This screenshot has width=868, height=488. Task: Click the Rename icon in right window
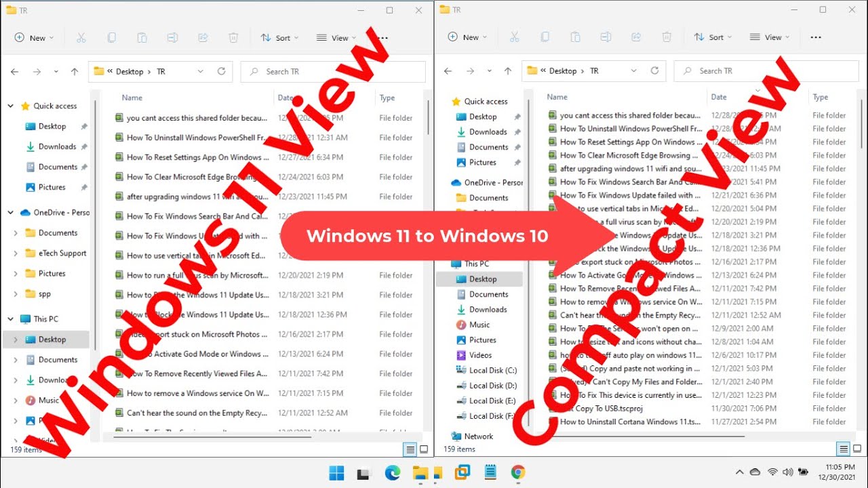point(606,37)
